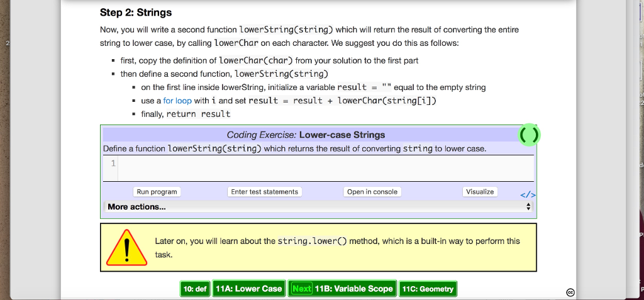Click the yellow warning triangle icon
The image size is (644, 300).
126,247
